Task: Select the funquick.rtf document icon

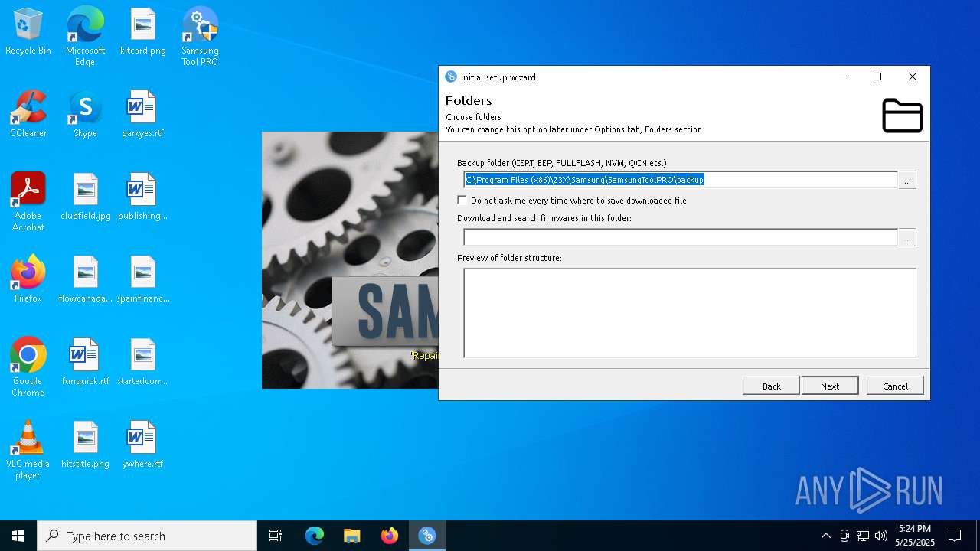Action: click(x=85, y=362)
